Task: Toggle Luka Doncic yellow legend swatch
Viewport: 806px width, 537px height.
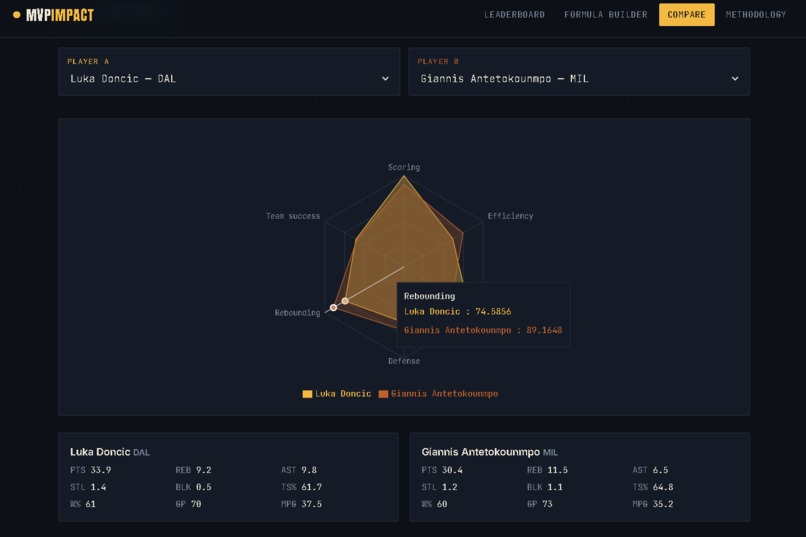Action: click(x=307, y=394)
